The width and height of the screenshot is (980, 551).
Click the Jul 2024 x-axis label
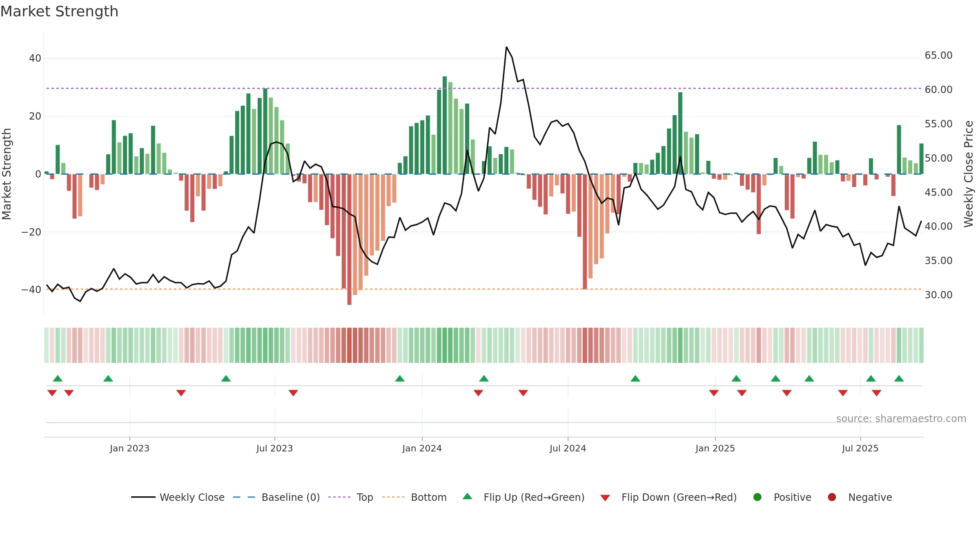click(x=568, y=448)
